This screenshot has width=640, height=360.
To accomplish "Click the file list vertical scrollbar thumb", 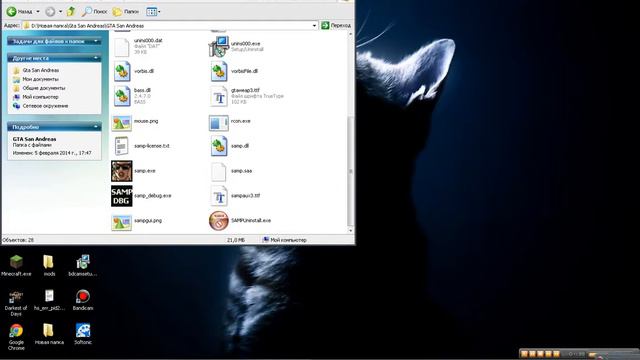I will tap(350, 171).
